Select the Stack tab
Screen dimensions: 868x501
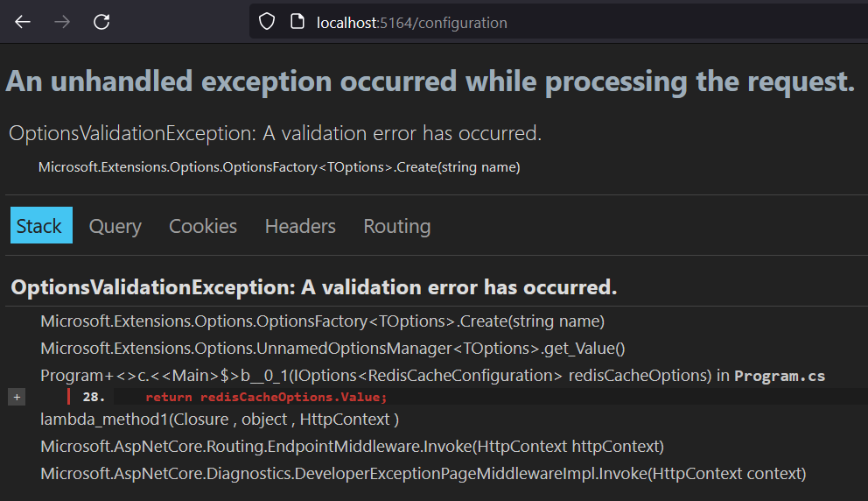coord(41,226)
